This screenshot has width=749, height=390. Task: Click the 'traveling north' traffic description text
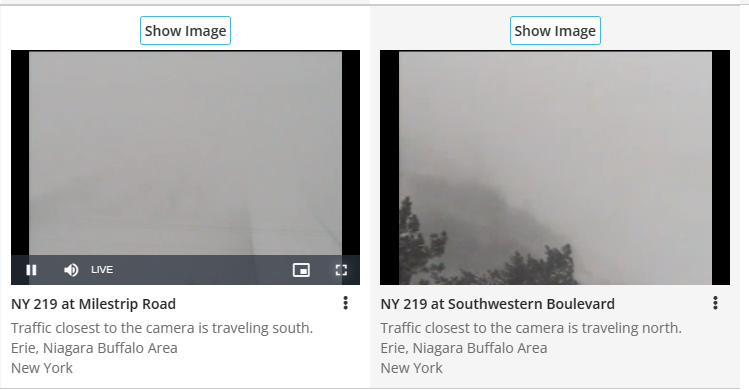tap(531, 328)
